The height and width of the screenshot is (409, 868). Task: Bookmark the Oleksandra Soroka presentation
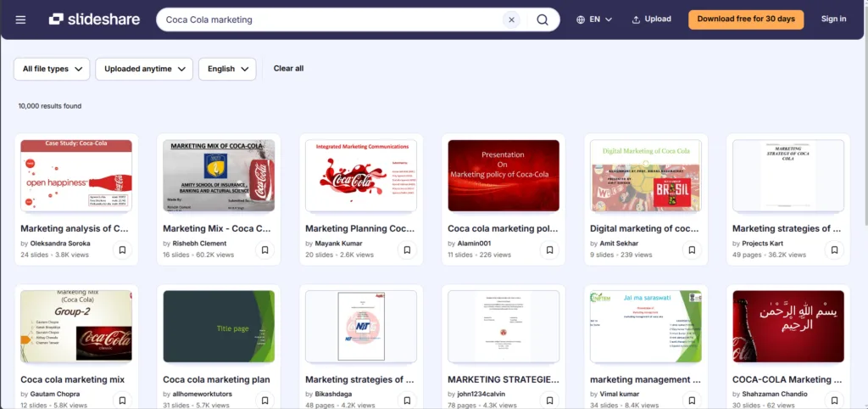pos(122,250)
